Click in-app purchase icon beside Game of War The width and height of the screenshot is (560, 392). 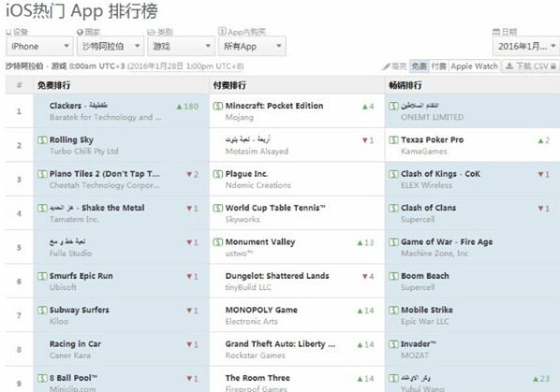393,241
